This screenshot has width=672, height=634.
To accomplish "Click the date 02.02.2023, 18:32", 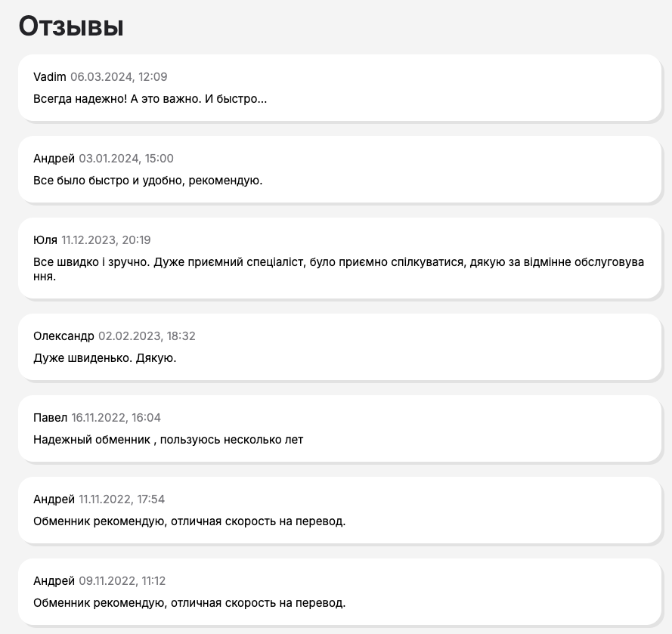I will point(147,336).
